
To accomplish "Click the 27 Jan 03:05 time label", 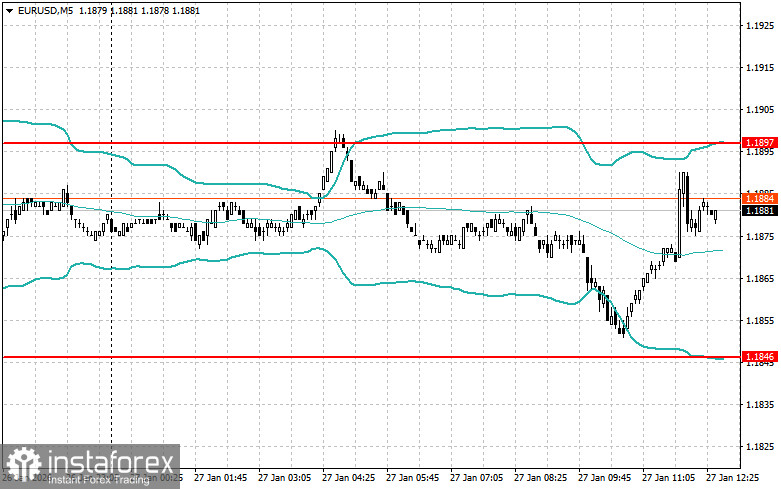I will click(284, 478).
